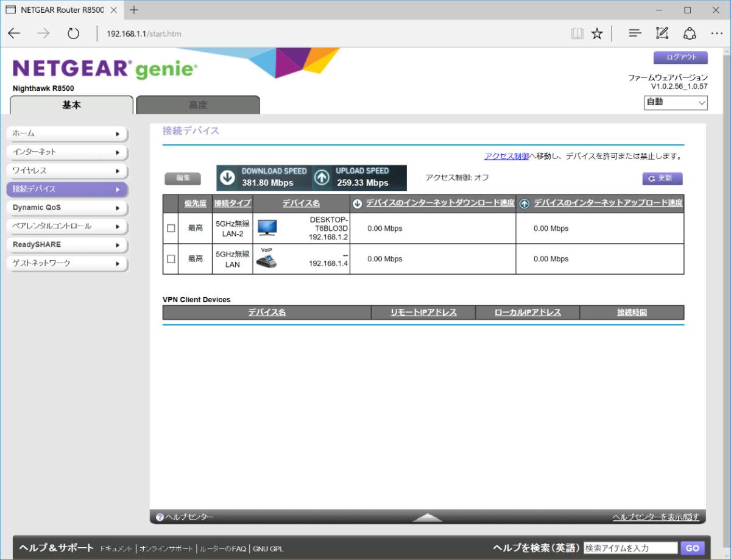Open the Edge Hub icon
The width and height of the screenshot is (731, 560).
(635, 34)
